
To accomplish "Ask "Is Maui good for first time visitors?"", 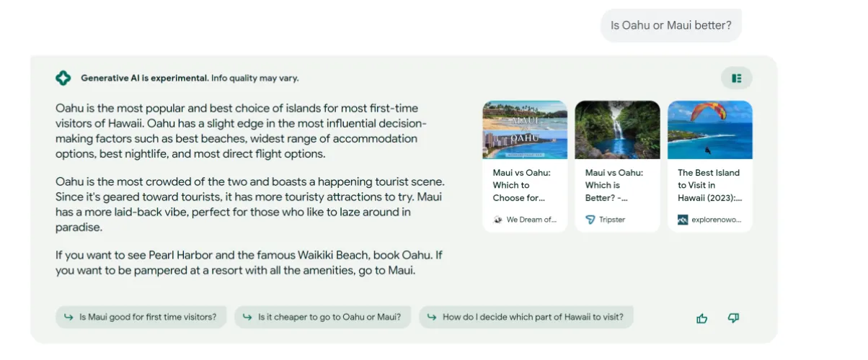I will click(148, 317).
